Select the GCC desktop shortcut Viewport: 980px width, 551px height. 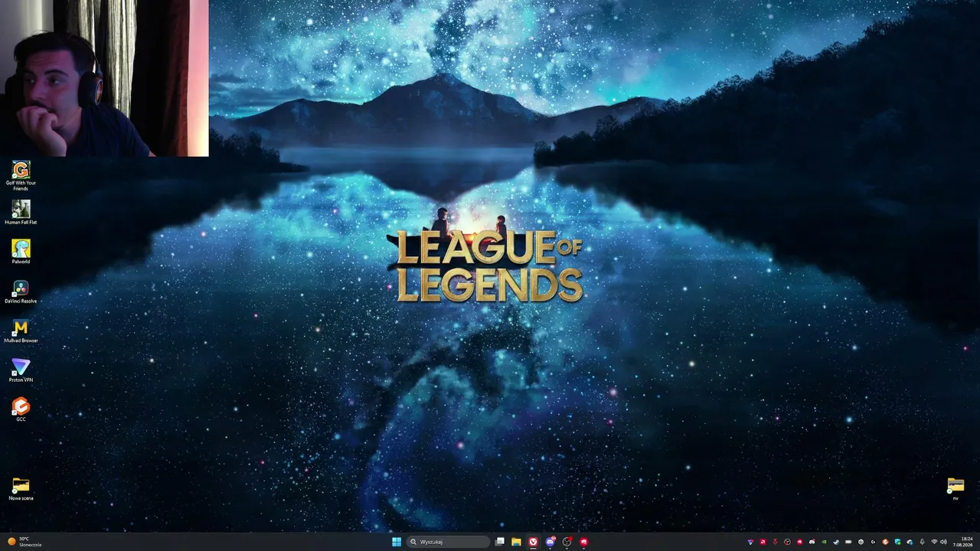21,409
